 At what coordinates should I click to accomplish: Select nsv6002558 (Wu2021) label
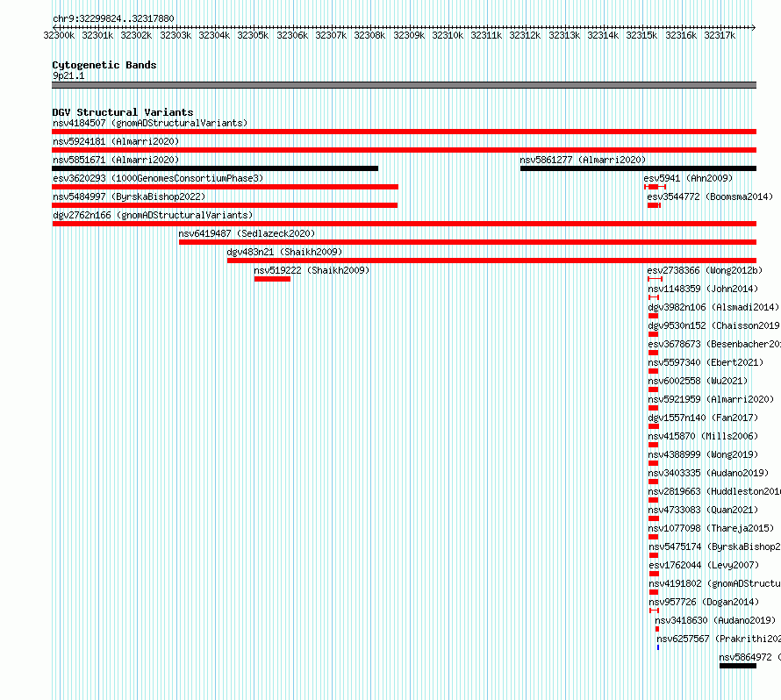(x=698, y=381)
